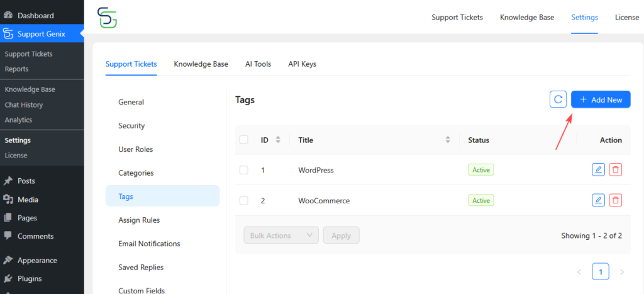644x294 pixels.
Task: Click the WooCommerce tag title
Action: pos(324,201)
